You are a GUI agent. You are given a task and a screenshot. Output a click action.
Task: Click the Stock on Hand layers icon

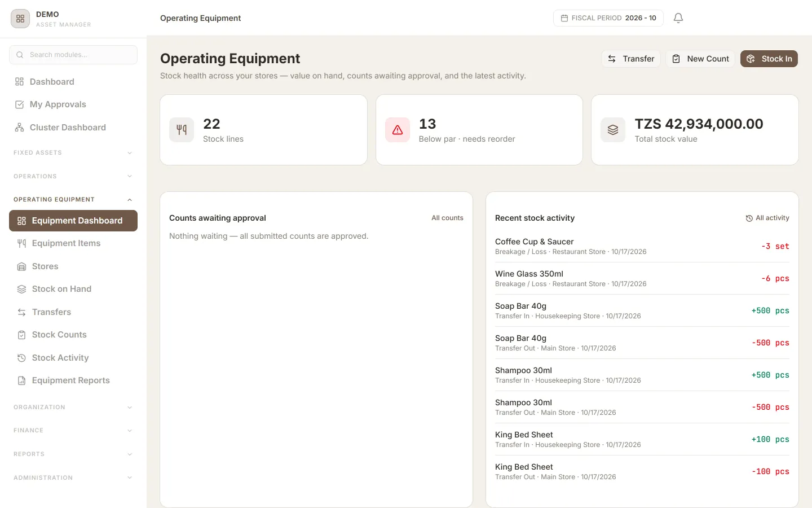(x=21, y=289)
